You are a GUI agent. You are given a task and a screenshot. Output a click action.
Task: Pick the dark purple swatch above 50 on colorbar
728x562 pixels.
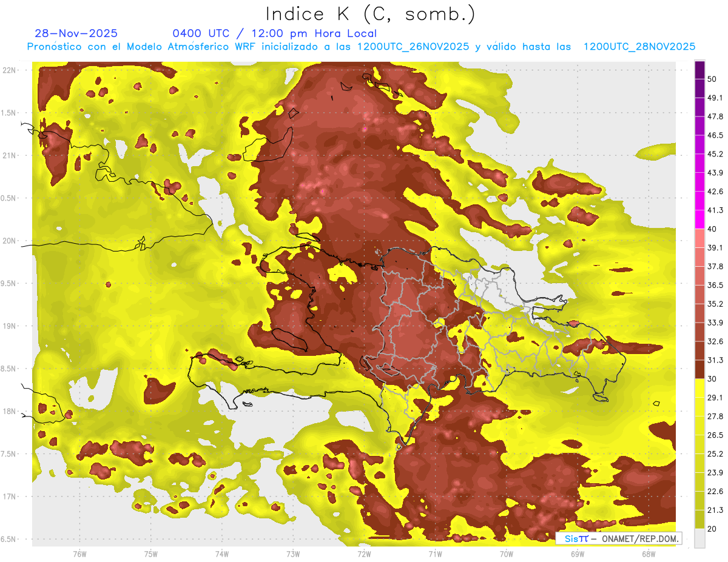point(699,70)
